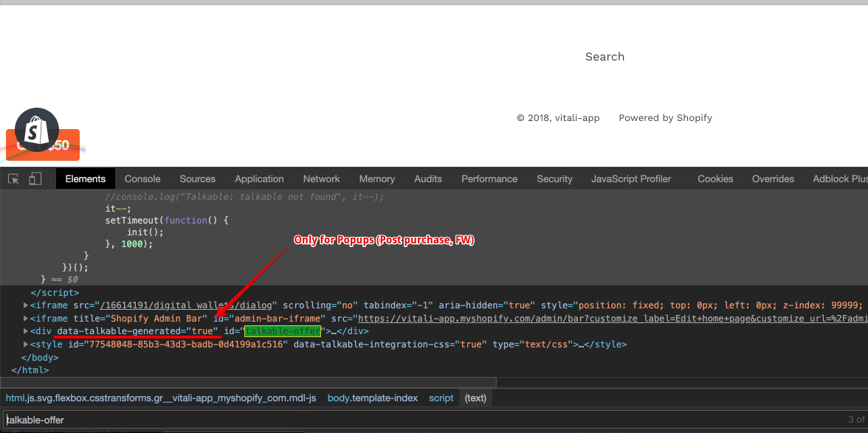The height and width of the screenshot is (433, 868).
Task: Follow the /16614191/digital_wallets/dialog src link
Action: 187,305
